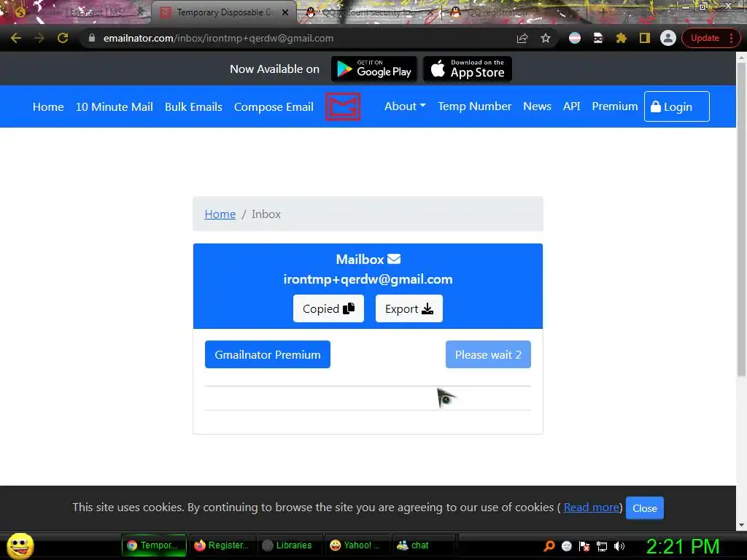
Task: Click the orange magnifier tray icon
Action: (x=549, y=546)
